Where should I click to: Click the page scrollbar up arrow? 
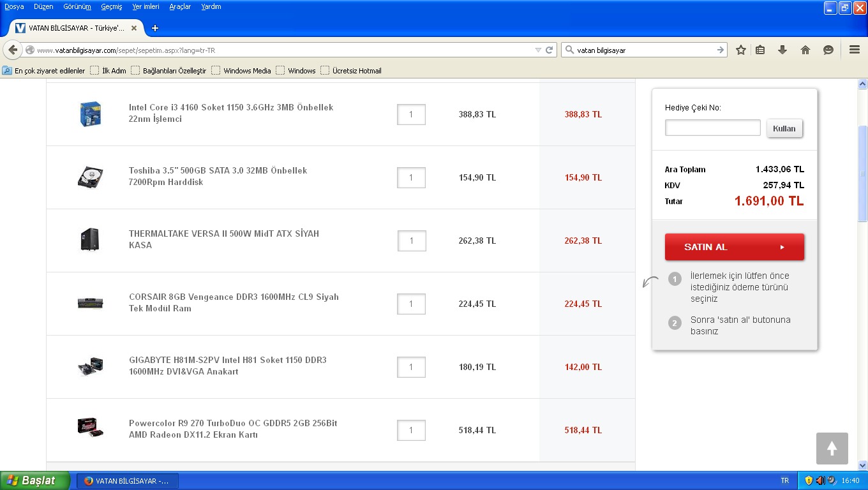click(x=862, y=84)
